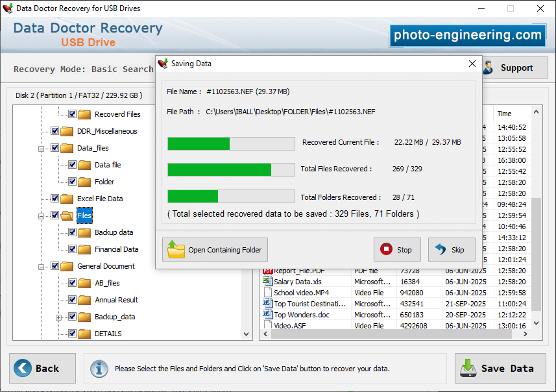The image size is (556, 392).
Task: Click the Backup data folder icon
Action: 84,232
